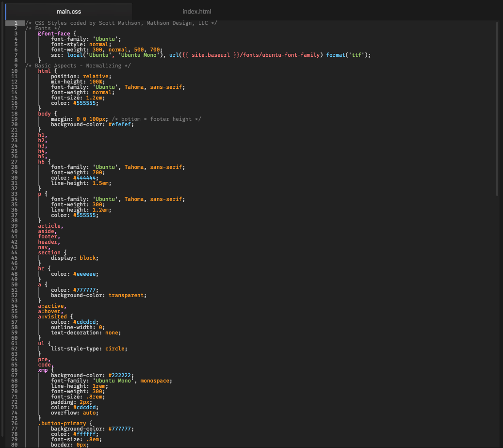Click the 'body' selector
Image resolution: width=503 pixels, height=448 pixels.
(44, 114)
